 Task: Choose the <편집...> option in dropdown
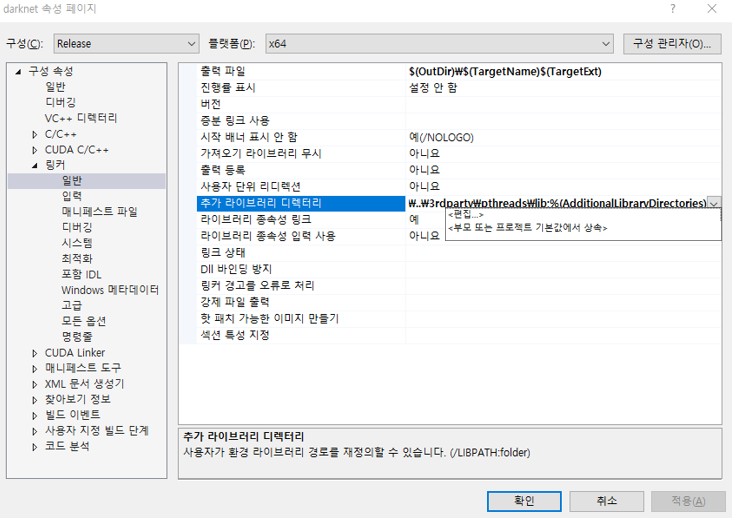pos(466,215)
